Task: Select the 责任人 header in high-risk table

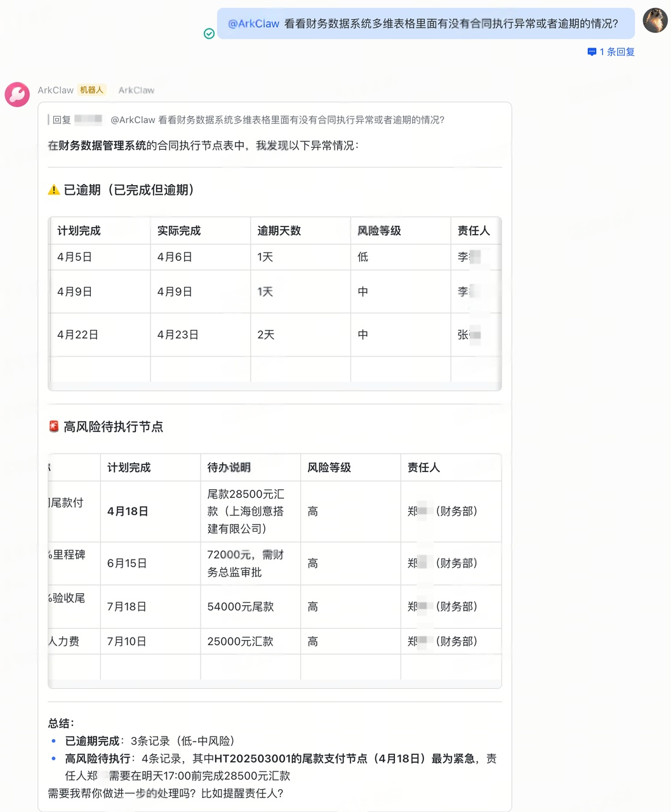Action: point(423,468)
